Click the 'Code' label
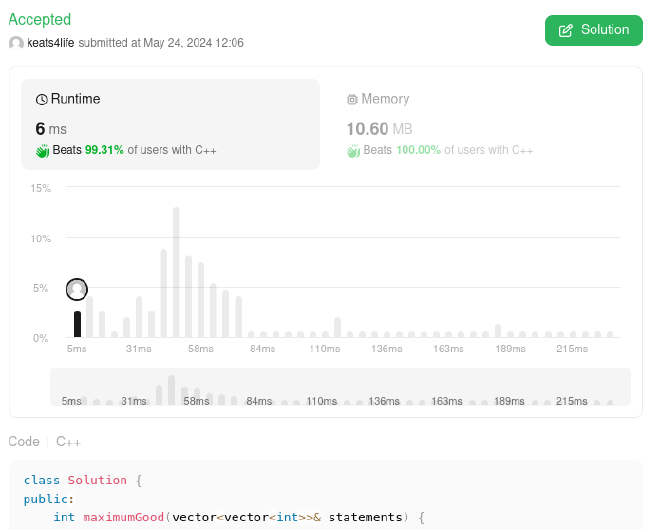The height and width of the screenshot is (529, 660). pos(24,441)
